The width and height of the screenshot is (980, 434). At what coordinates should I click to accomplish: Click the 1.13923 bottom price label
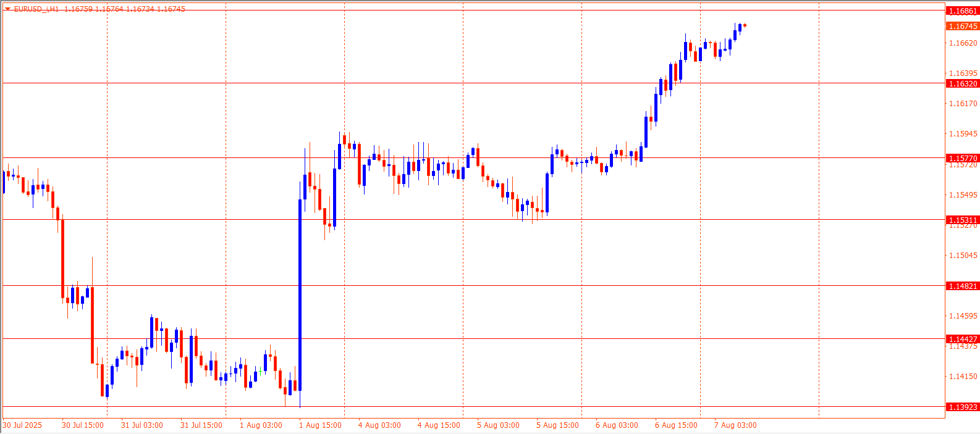coord(963,407)
